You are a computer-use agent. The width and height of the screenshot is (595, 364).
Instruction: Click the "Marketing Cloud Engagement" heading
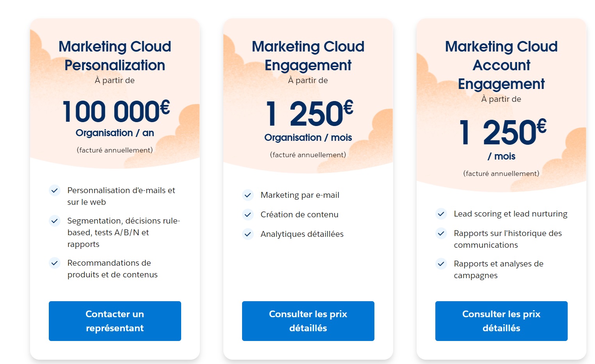308,55
